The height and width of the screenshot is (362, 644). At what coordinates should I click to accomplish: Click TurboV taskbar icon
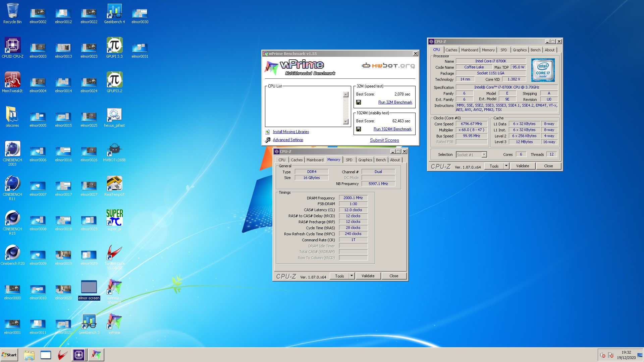62,355
